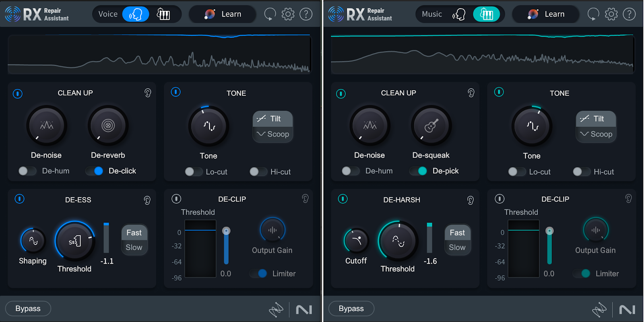644x322 pixels.
Task: Select Fast mode in DE-ESS panel
Action: (134, 233)
